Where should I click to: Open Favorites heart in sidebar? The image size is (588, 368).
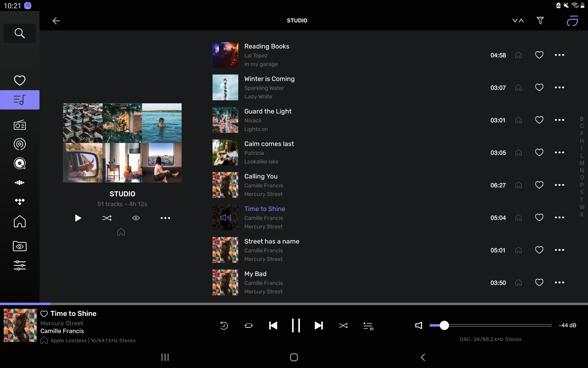20,80
